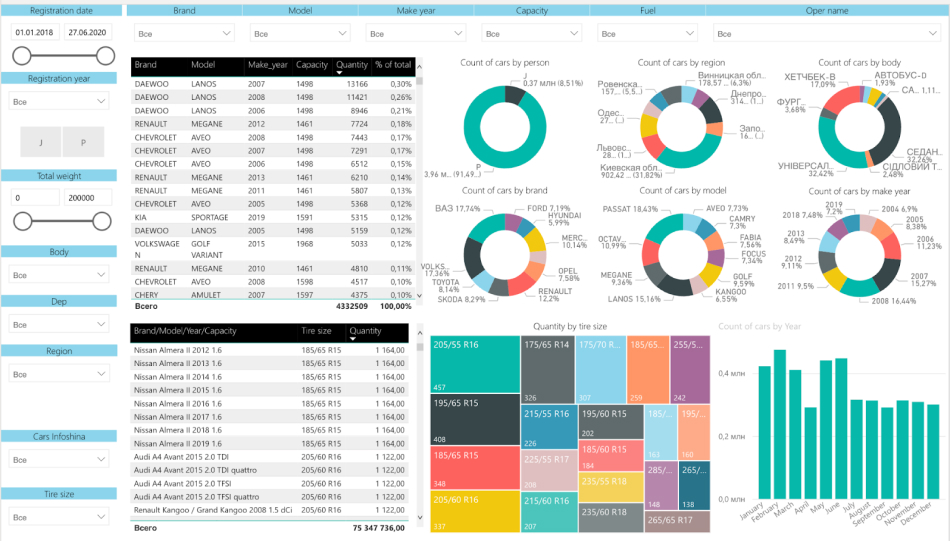
Task: Click the February bar in Count by Year chart
Action: [780, 424]
